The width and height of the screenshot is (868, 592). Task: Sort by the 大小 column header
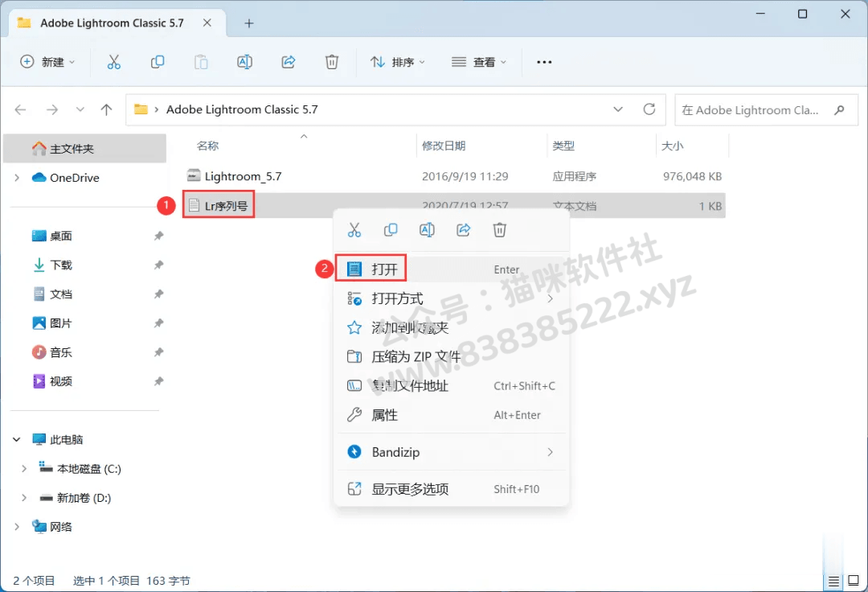tap(672, 146)
